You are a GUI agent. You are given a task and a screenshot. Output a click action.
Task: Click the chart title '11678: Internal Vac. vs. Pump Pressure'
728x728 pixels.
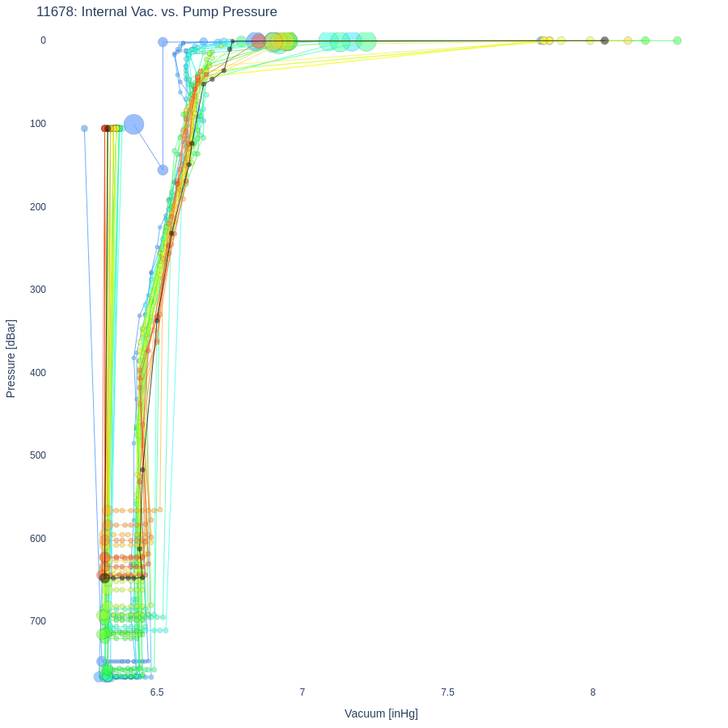156,12
